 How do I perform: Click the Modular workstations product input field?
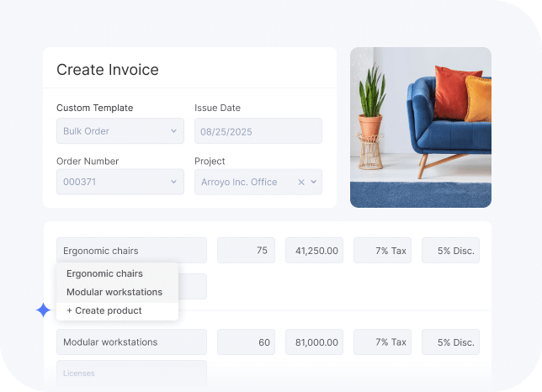(x=131, y=342)
